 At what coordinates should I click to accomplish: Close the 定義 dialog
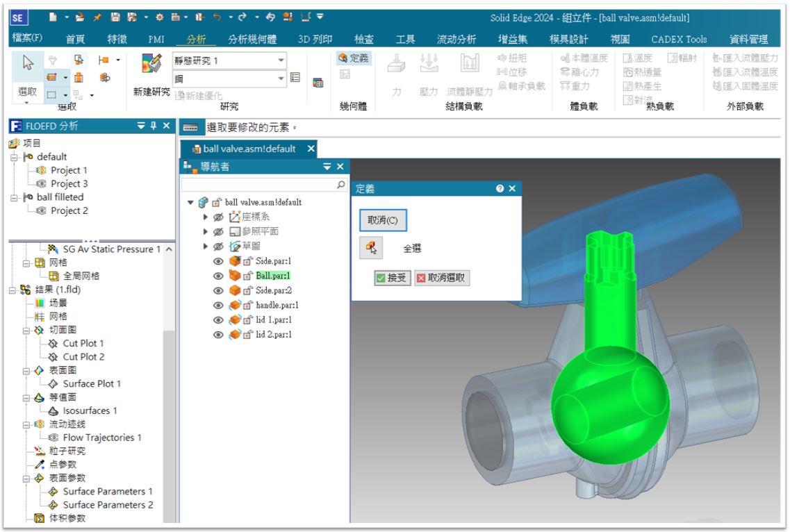tap(512, 188)
